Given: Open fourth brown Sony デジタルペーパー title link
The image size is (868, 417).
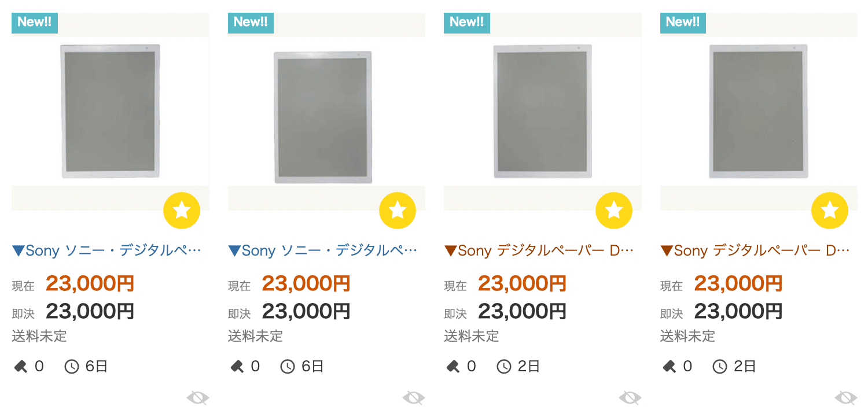Looking at the screenshot, I should [755, 251].
